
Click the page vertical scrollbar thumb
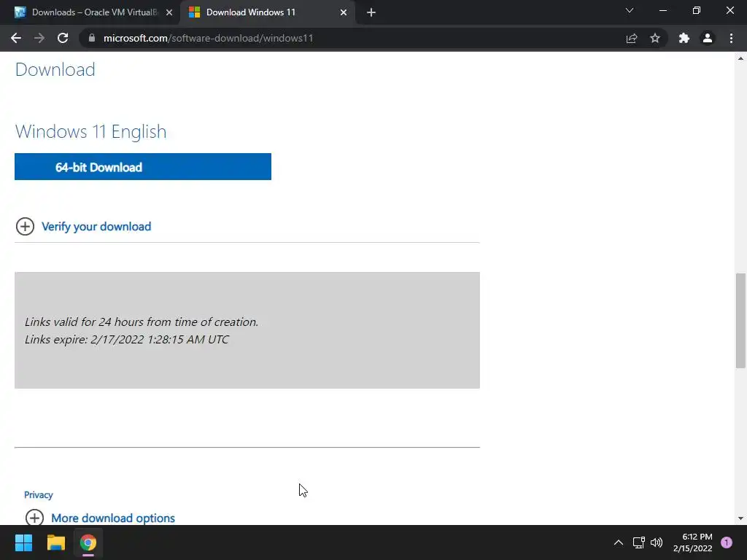(x=740, y=321)
